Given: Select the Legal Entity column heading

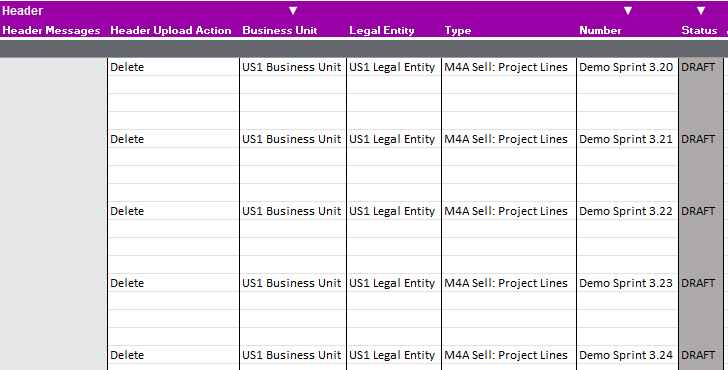Looking at the screenshot, I should pos(382,31).
